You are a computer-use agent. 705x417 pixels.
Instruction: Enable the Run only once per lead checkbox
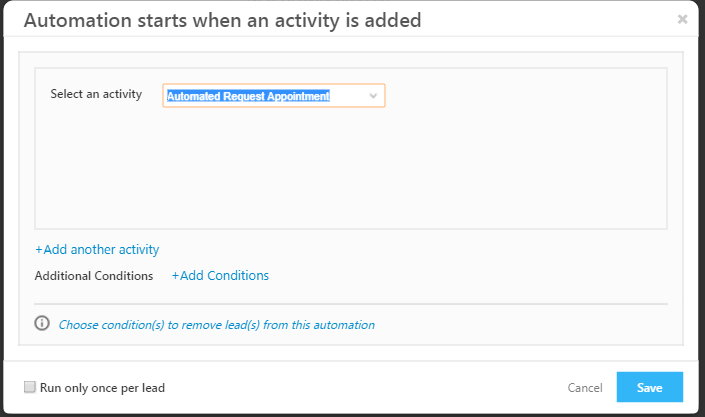[x=30, y=387]
